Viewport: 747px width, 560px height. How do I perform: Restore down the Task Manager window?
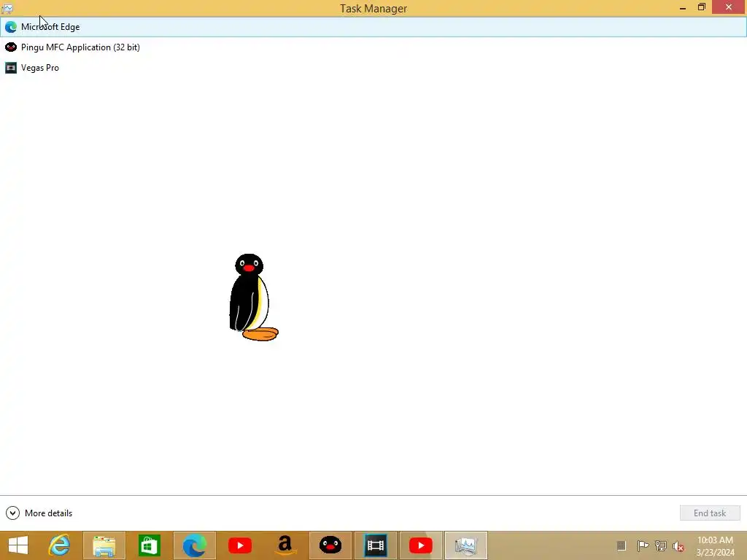701,7
